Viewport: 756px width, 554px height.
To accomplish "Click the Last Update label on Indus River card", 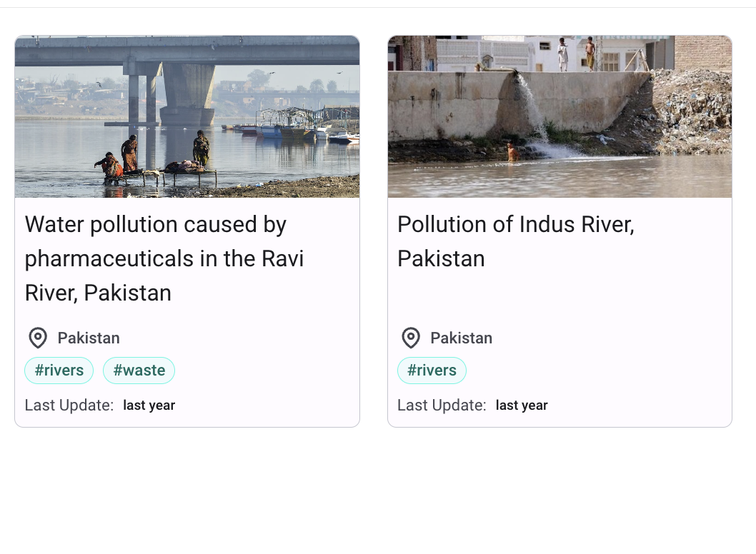I will click(442, 406).
